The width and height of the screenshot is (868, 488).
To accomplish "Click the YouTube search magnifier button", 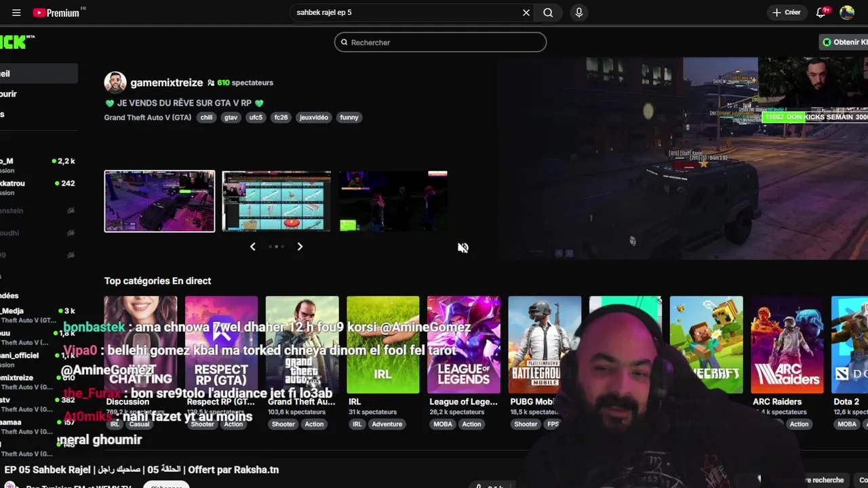I will pos(548,12).
